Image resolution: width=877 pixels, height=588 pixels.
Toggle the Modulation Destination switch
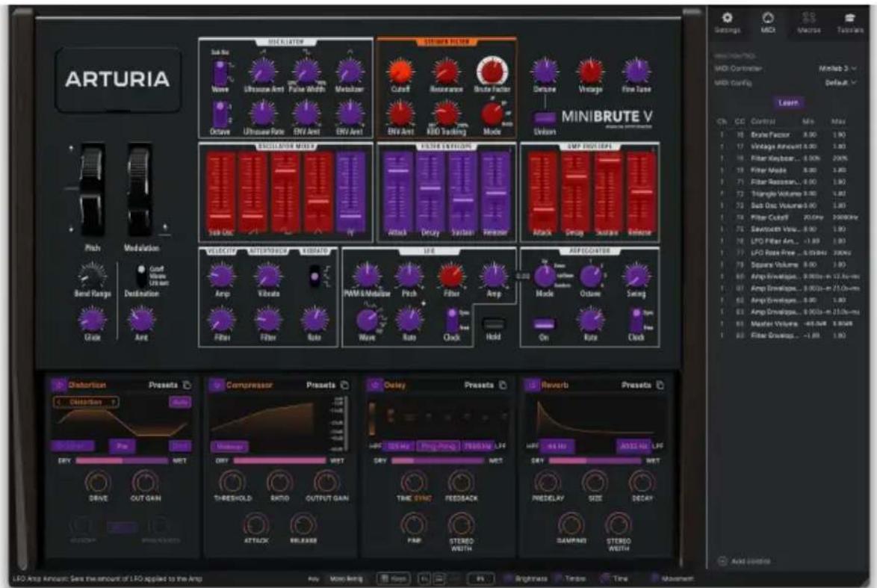[141, 276]
